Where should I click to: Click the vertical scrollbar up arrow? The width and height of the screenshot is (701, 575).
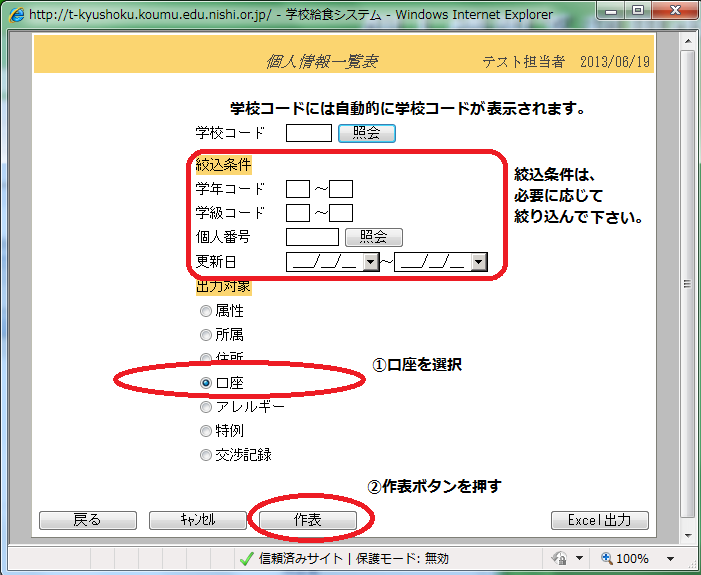click(x=688, y=41)
